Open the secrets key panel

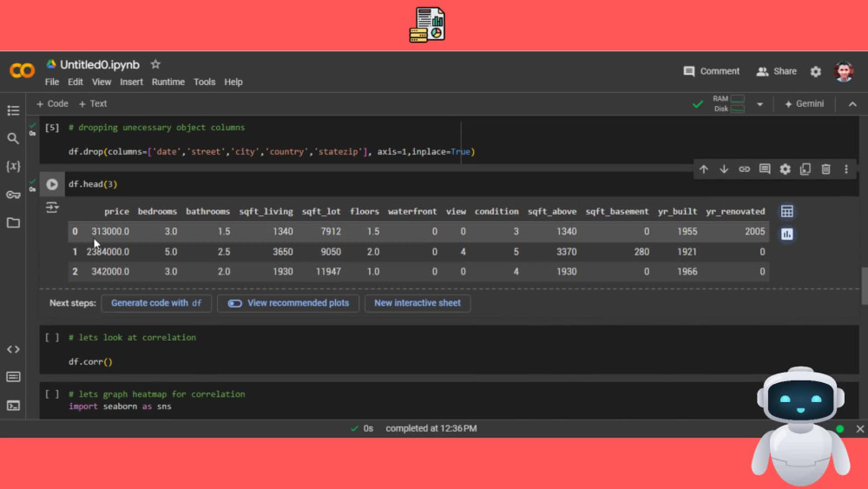pos(13,195)
